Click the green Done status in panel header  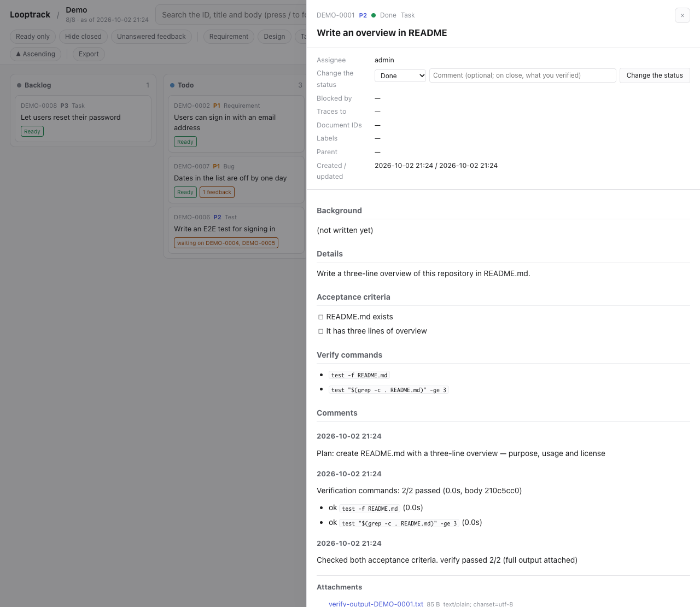point(384,15)
